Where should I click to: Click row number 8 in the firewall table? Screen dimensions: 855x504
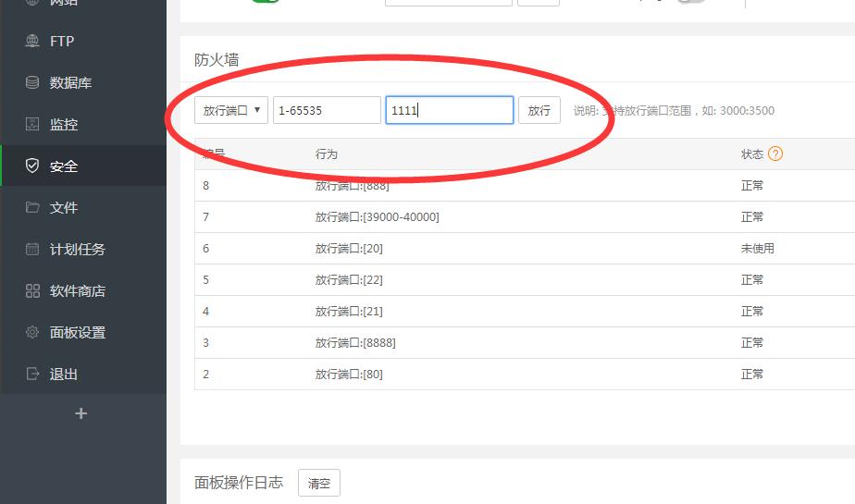205,185
